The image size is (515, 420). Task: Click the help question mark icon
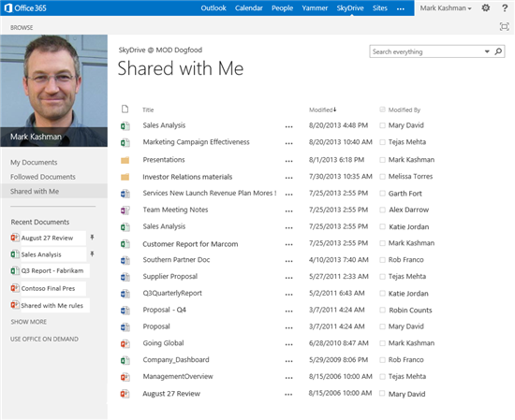coord(505,7)
